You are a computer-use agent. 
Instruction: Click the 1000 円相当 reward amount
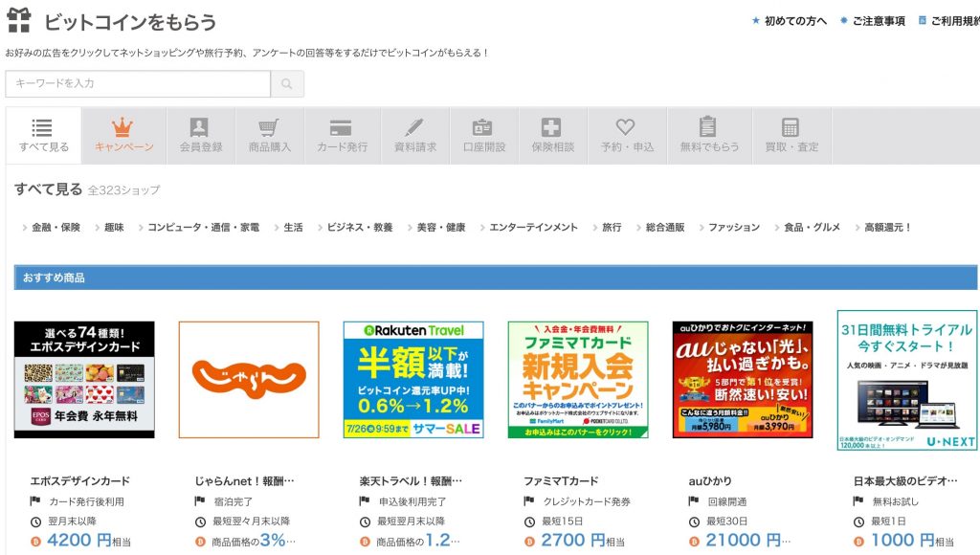pyautogui.click(x=912, y=541)
